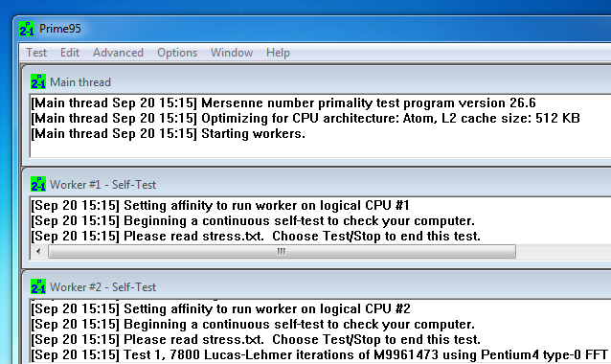The width and height of the screenshot is (611, 364).
Task: Open the Test menu
Action: 36,53
